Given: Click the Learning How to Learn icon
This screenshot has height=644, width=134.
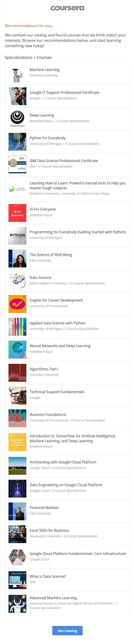Looking at the screenshot, I should pos(17,189).
